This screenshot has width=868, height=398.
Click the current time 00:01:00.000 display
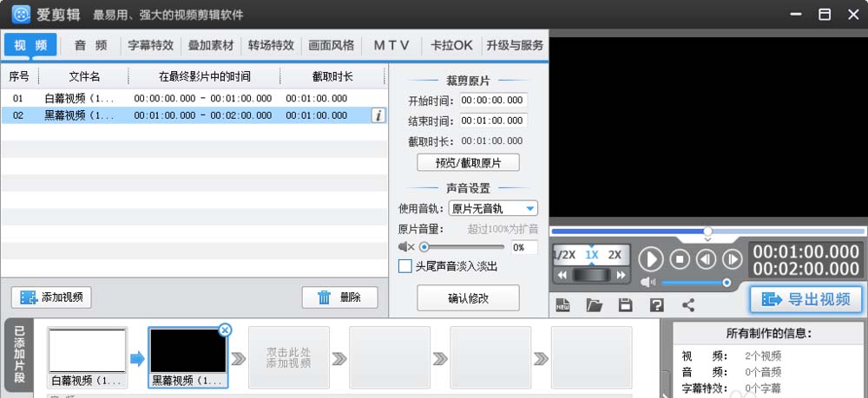(806, 252)
